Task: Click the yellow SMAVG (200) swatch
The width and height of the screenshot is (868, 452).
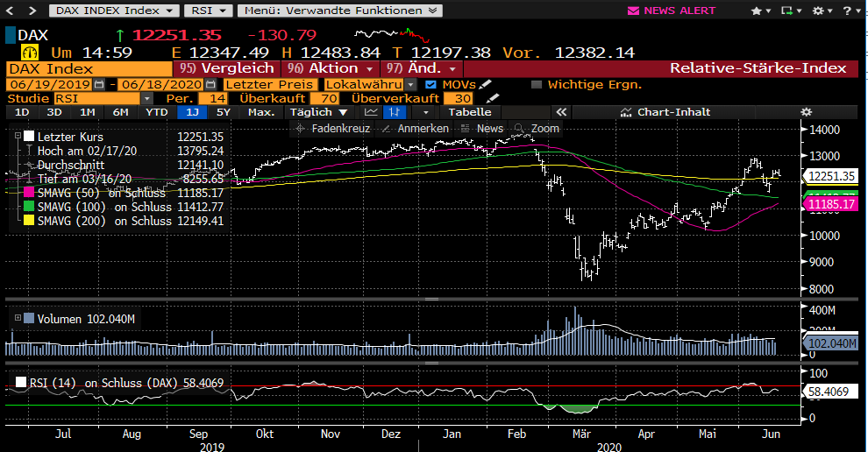Action: point(29,220)
